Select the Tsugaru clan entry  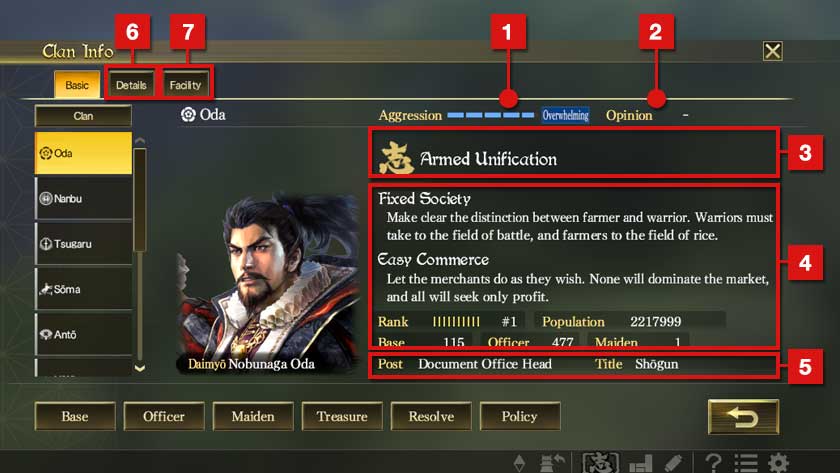click(84, 244)
